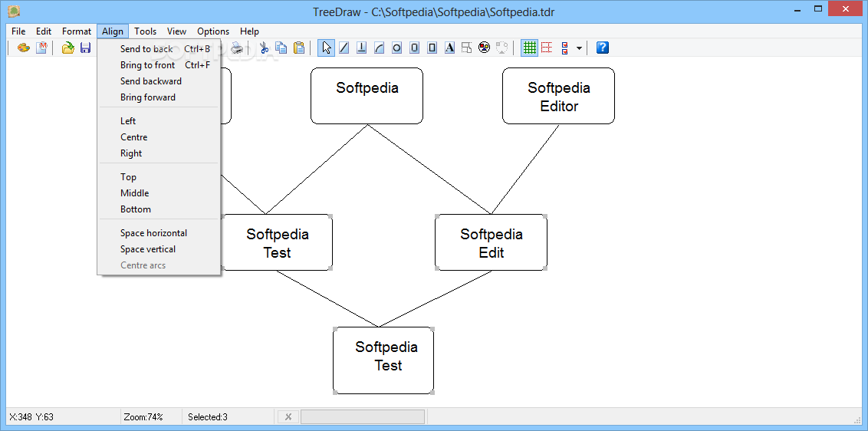This screenshot has width=868, height=431.
Task: Choose Space horizontal
Action: pyautogui.click(x=159, y=233)
